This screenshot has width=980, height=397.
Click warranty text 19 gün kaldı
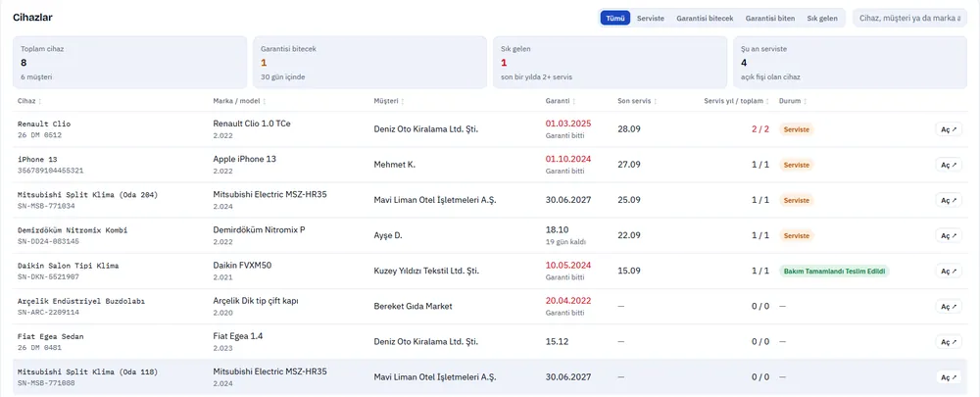(565, 242)
